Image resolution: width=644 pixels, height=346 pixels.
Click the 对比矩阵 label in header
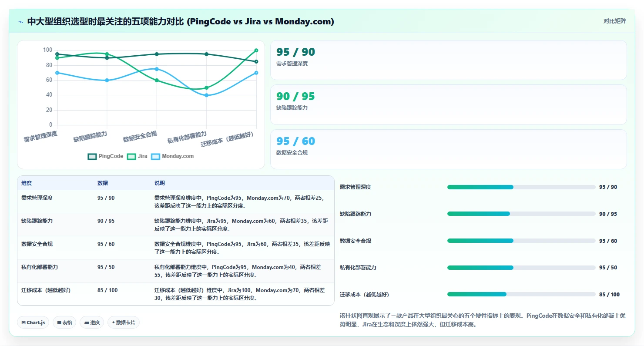pos(615,21)
